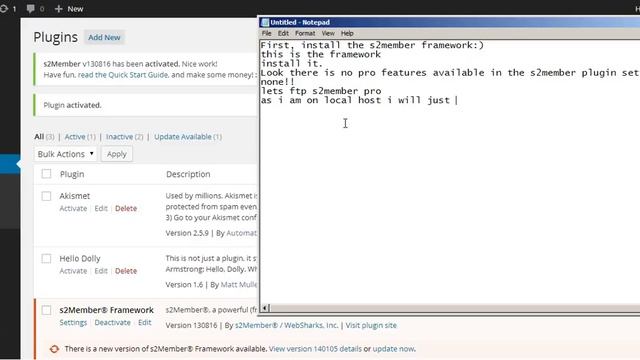Screen dimensions: 640x360
Task: Click the 'Plugin activated.' notice text
Action: pos(72,105)
